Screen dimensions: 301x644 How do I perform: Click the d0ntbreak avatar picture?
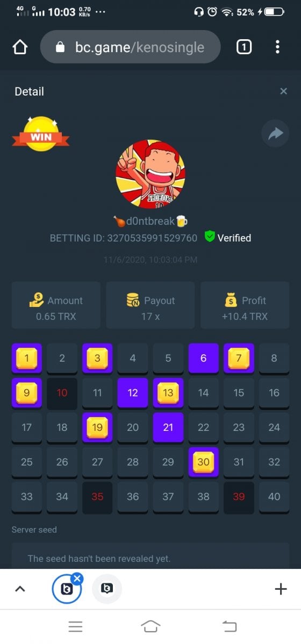(x=150, y=174)
